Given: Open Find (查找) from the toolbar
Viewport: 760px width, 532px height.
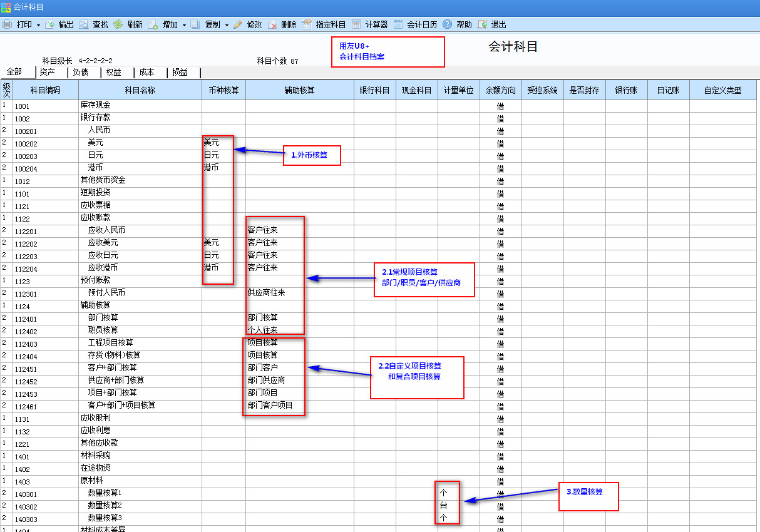Looking at the screenshot, I should [84, 24].
